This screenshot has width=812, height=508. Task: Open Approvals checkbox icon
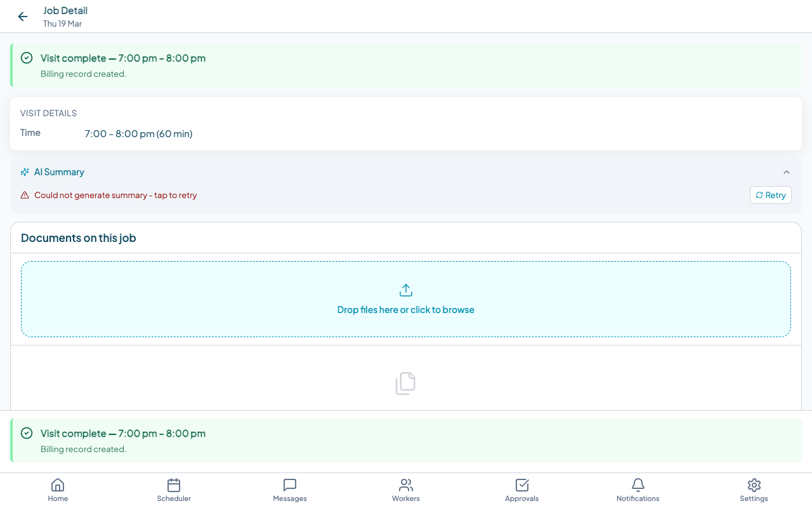pyautogui.click(x=522, y=485)
